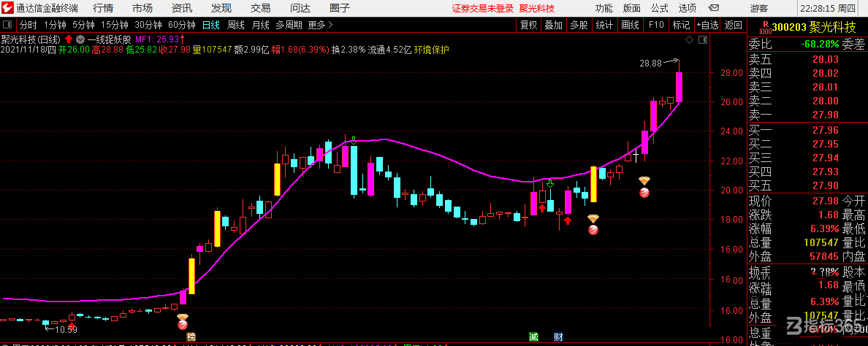Expand the 更多 periods list
The image size is (868, 346).
point(321,25)
